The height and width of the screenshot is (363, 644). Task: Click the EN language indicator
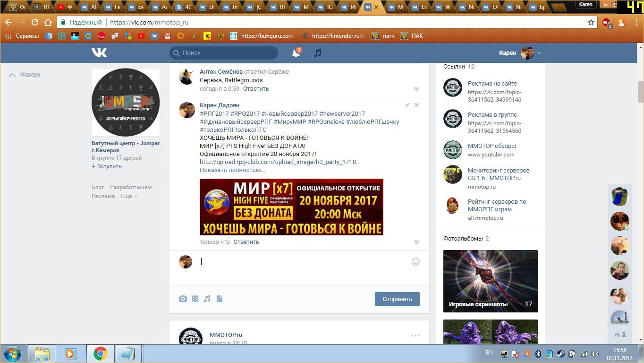(x=489, y=353)
